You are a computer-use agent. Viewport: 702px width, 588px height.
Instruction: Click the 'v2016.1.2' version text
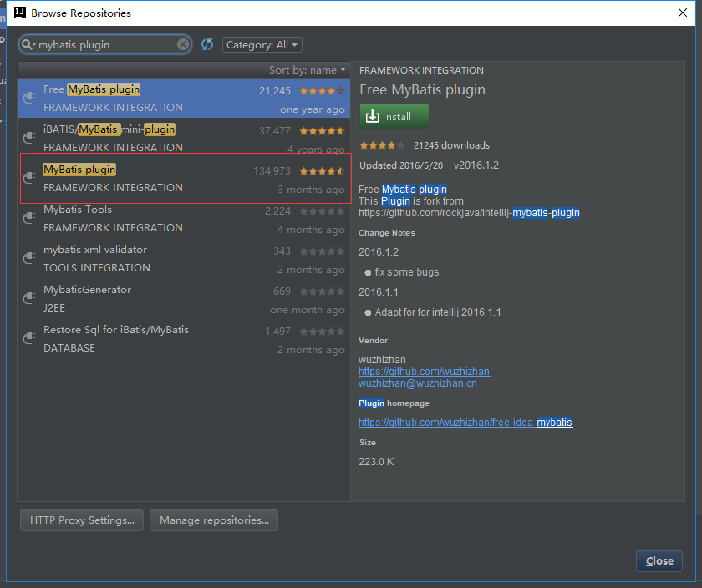coord(476,165)
